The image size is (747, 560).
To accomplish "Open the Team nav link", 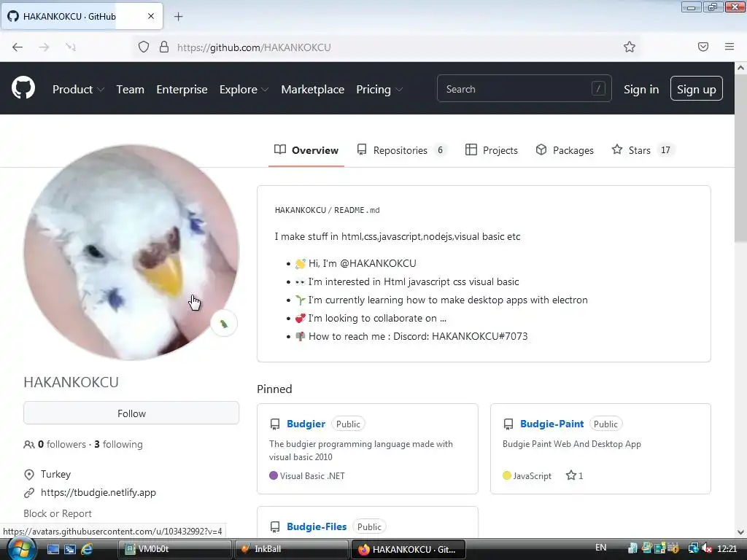I will [x=130, y=89].
